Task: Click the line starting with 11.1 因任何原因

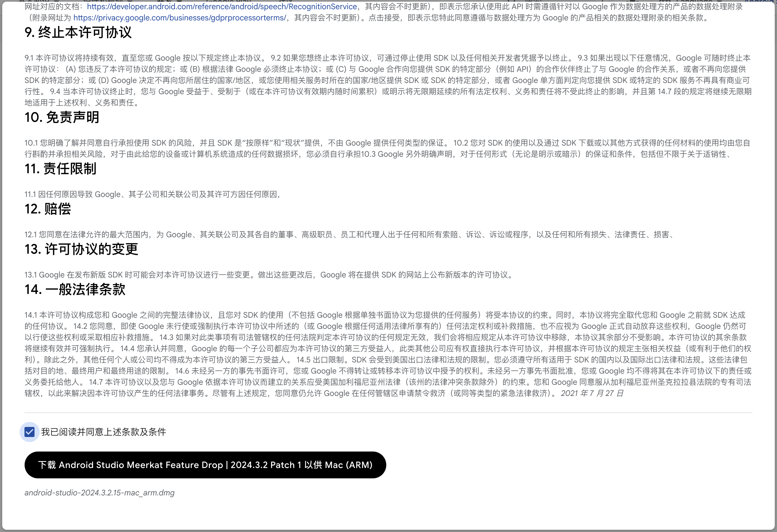Action: point(152,194)
